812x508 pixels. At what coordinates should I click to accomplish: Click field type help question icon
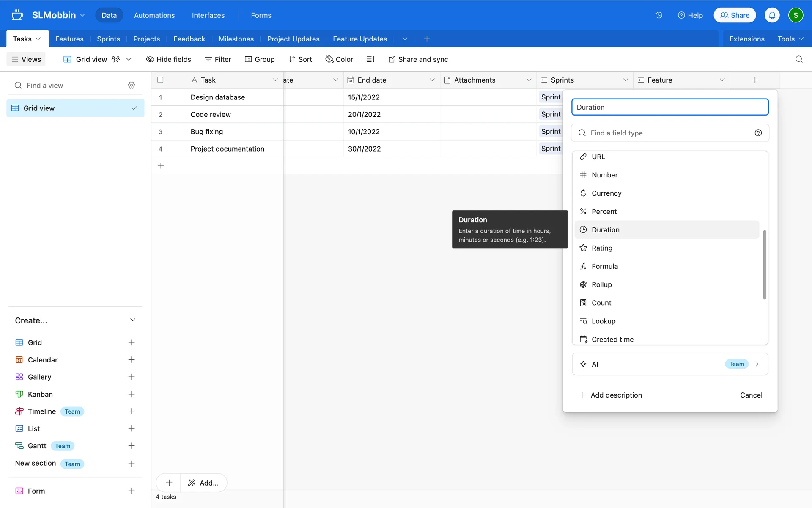click(x=758, y=133)
